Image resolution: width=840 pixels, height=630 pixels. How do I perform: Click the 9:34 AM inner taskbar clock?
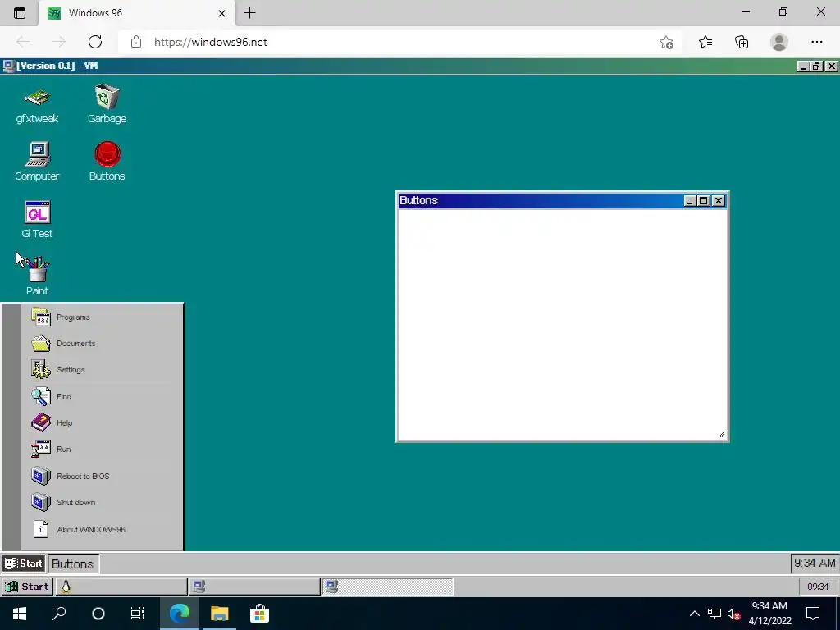815,563
